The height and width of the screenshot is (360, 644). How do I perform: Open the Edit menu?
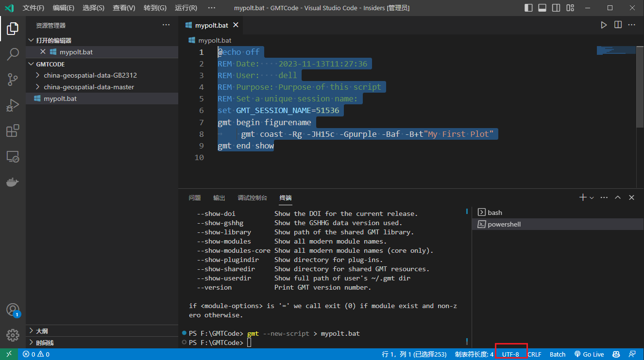[64, 8]
